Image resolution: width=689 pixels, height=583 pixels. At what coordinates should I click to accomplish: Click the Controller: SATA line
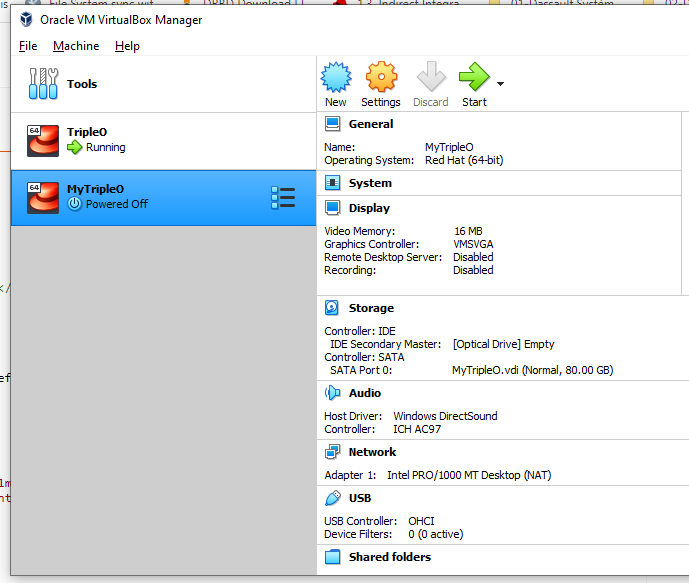[x=364, y=357]
